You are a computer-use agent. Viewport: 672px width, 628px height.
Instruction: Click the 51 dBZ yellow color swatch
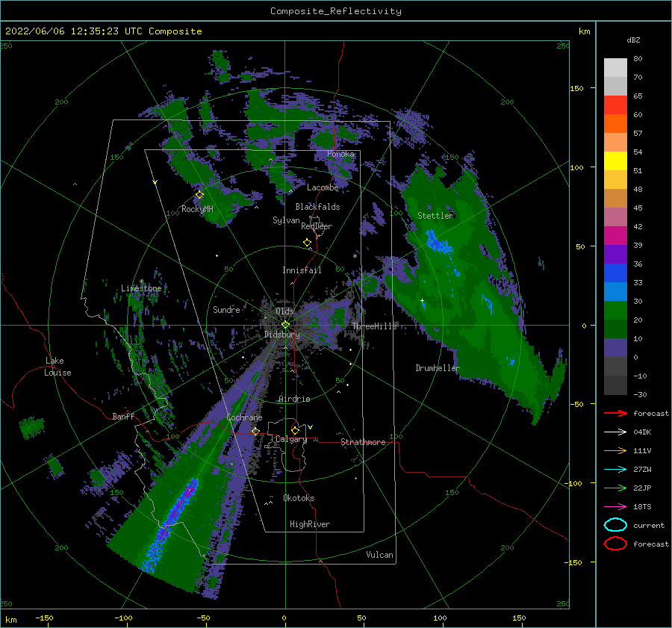615,161
